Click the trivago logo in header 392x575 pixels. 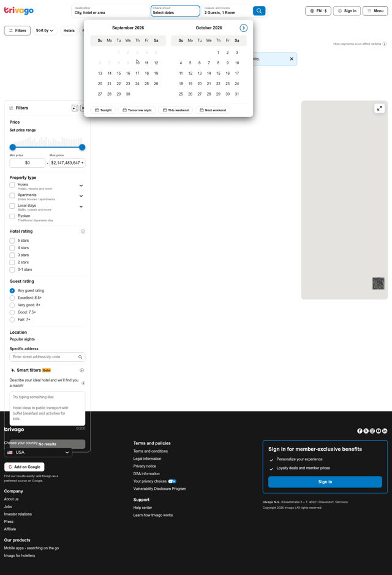point(19,10)
